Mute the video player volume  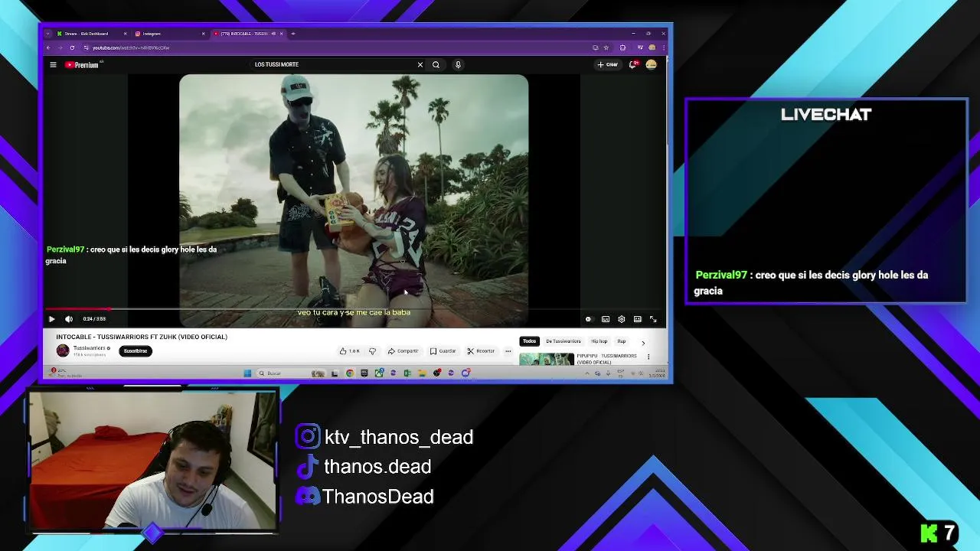(x=68, y=319)
